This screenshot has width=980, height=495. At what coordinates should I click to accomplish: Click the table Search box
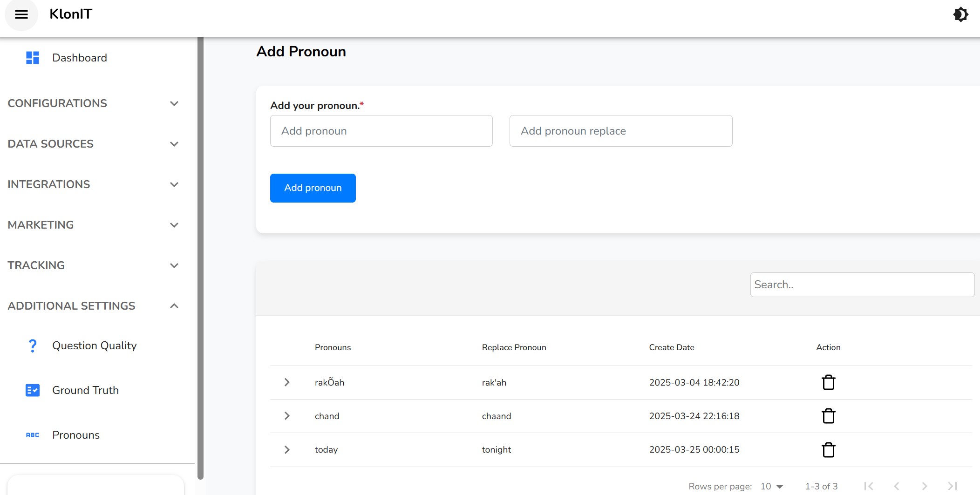[862, 285]
